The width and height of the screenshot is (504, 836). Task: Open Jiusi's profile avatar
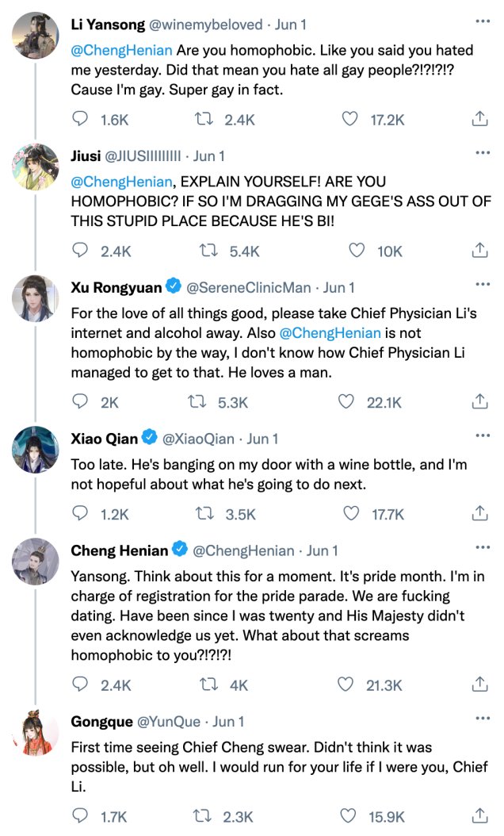tap(36, 167)
